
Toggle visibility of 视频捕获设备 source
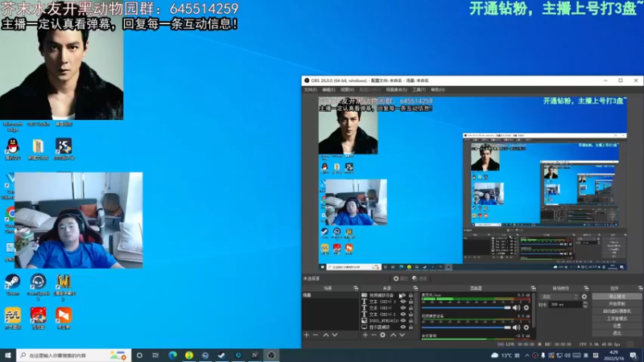[403, 295]
